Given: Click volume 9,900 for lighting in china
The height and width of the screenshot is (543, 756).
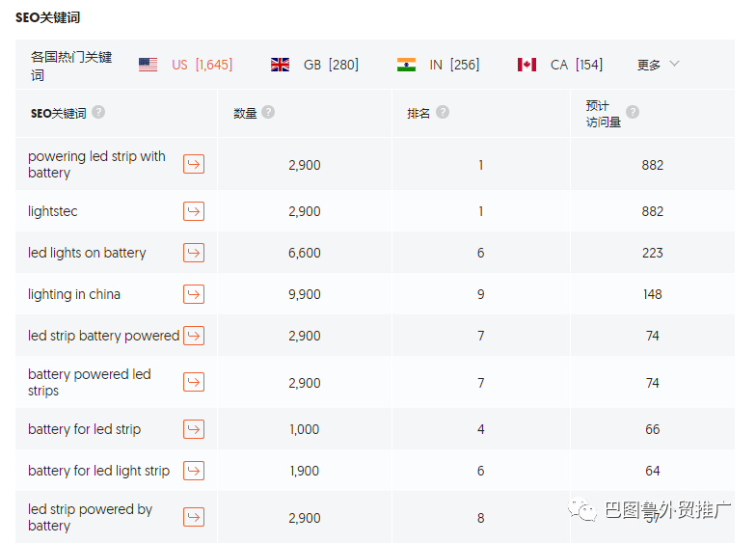Looking at the screenshot, I should (x=305, y=294).
